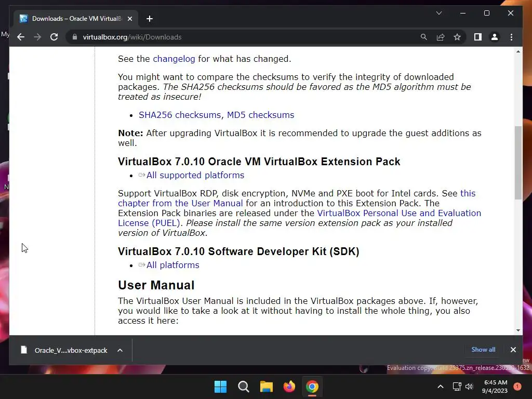Bookmark this page with the star
532x399 pixels.
click(x=457, y=37)
